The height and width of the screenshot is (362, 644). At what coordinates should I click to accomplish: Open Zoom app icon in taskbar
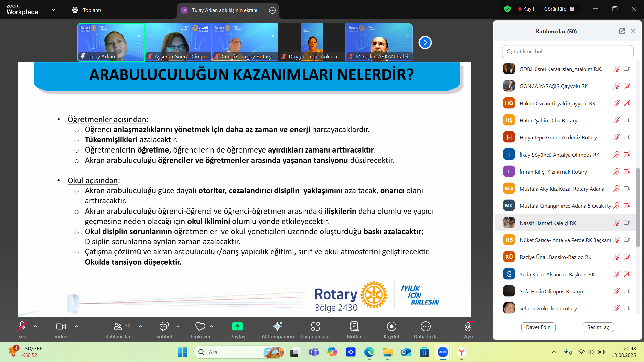(x=443, y=352)
